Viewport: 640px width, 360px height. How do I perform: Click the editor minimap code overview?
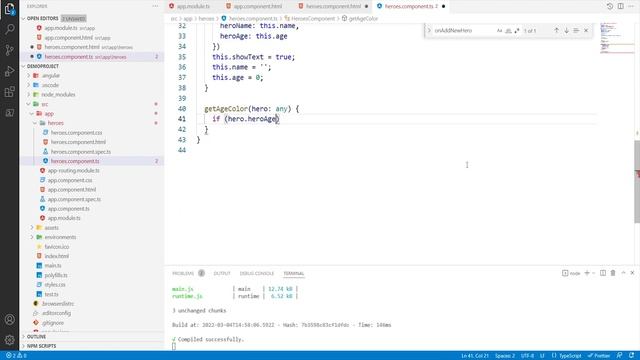coord(616,38)
